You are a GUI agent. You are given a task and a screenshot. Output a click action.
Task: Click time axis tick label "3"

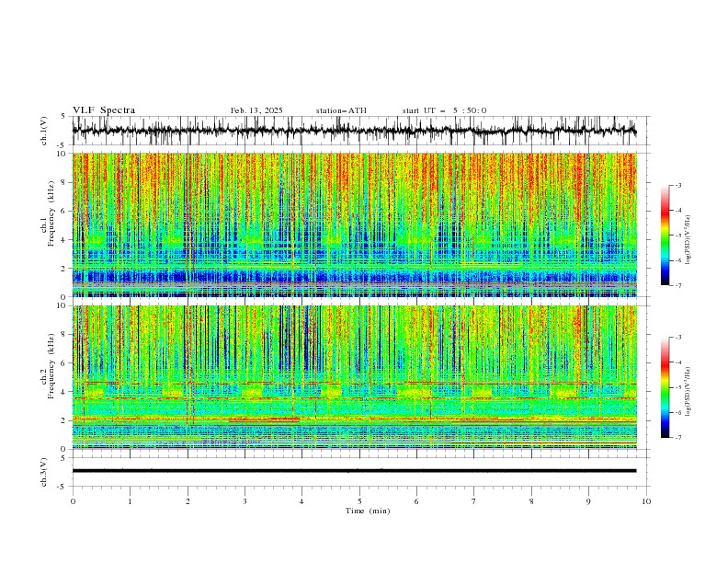pyautogui.click(x=245, y=501)
